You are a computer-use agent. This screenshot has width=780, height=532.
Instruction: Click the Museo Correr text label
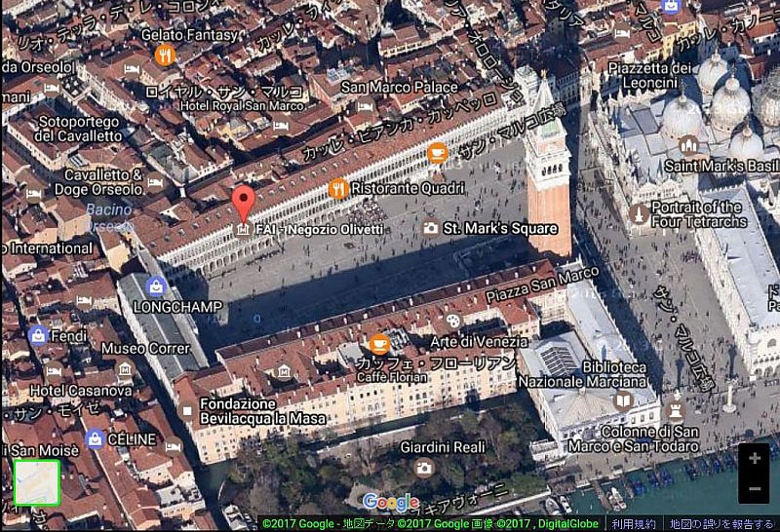146,349
